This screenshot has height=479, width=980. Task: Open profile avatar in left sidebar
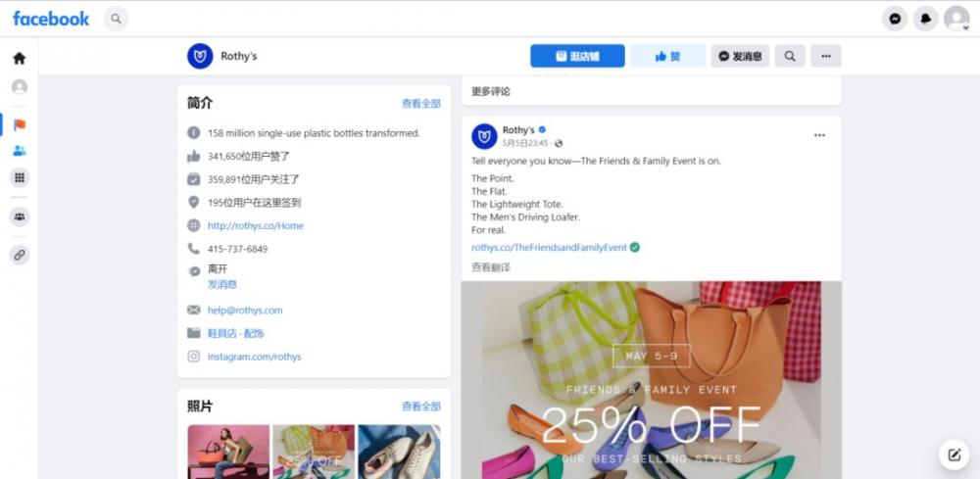[20, 87]
